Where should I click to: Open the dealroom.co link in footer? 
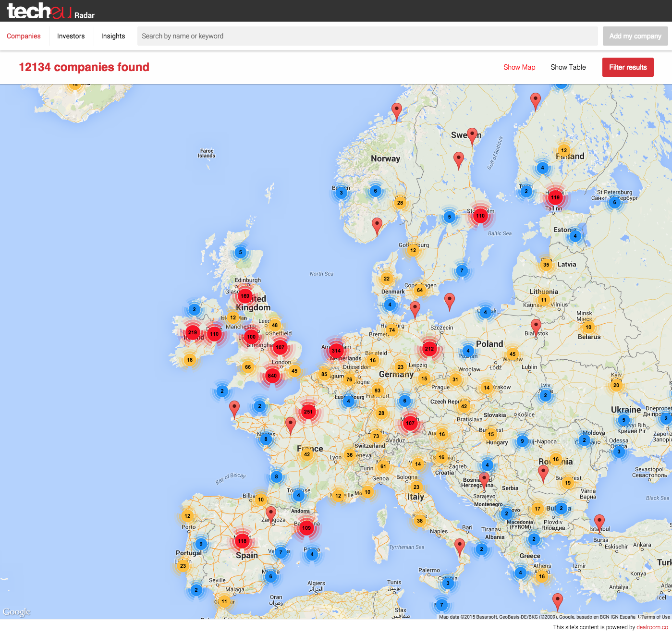[x=652, y=627]
